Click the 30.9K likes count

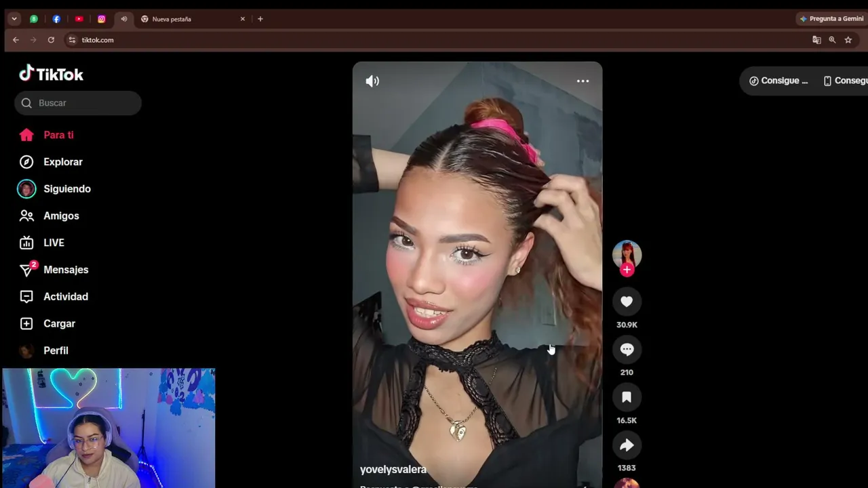click(627, 325)
